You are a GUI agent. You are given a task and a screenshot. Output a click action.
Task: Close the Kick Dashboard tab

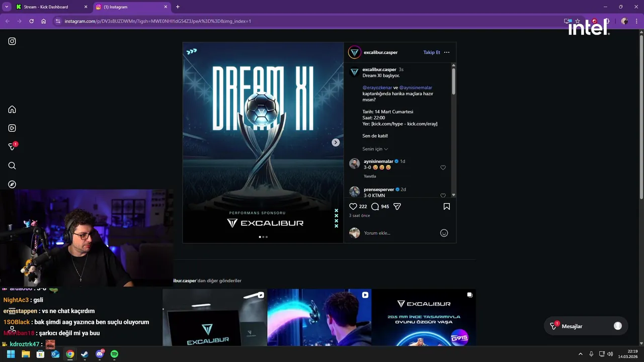[x=86, y=7]
